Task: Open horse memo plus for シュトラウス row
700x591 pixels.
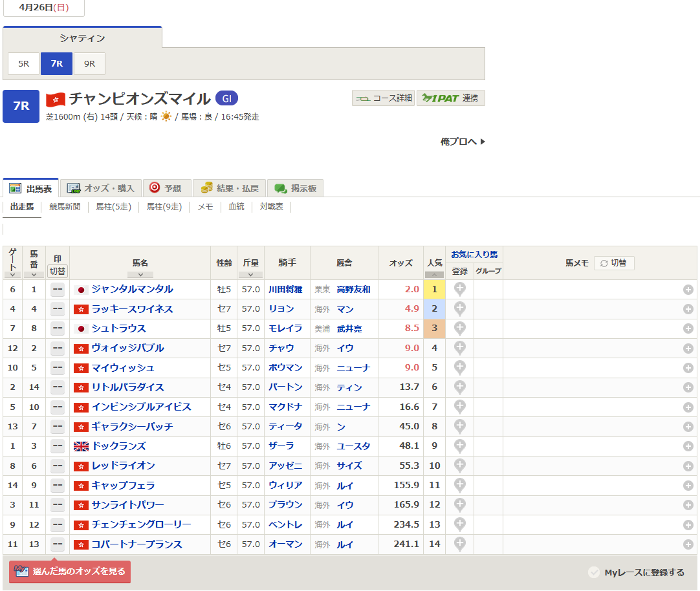Action: pyautogui.click(x=688, y=328)
